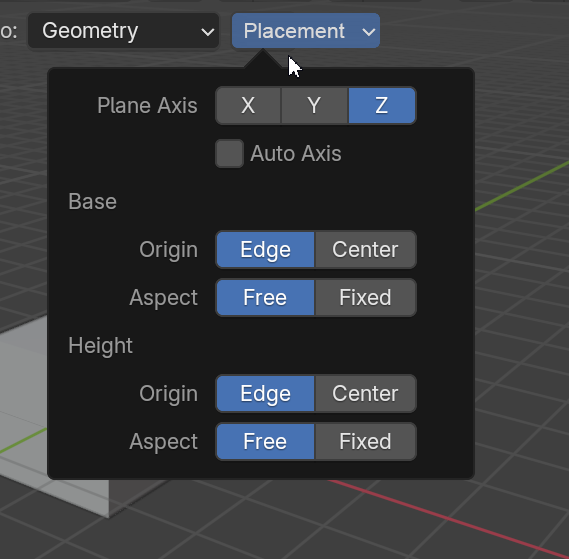Collapse the Placement popover dropdown
This screenshot has width=569, height=559.
306,31
